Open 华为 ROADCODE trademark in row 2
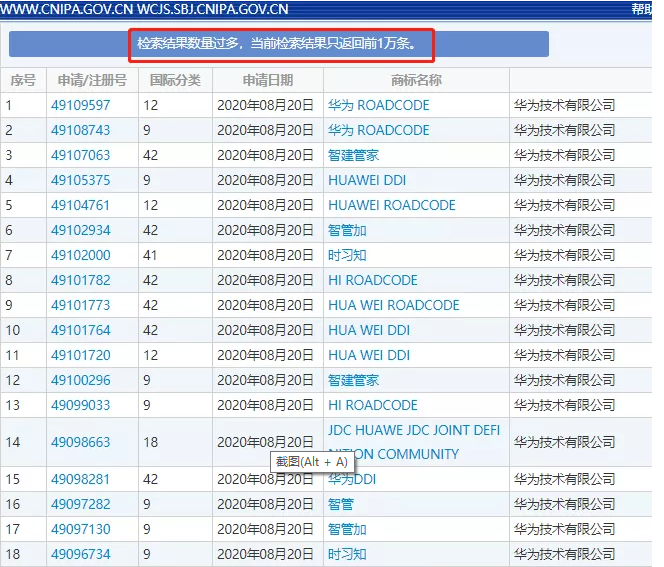The height and width of the screenshot is (567, 664). [x=379, y=130]
